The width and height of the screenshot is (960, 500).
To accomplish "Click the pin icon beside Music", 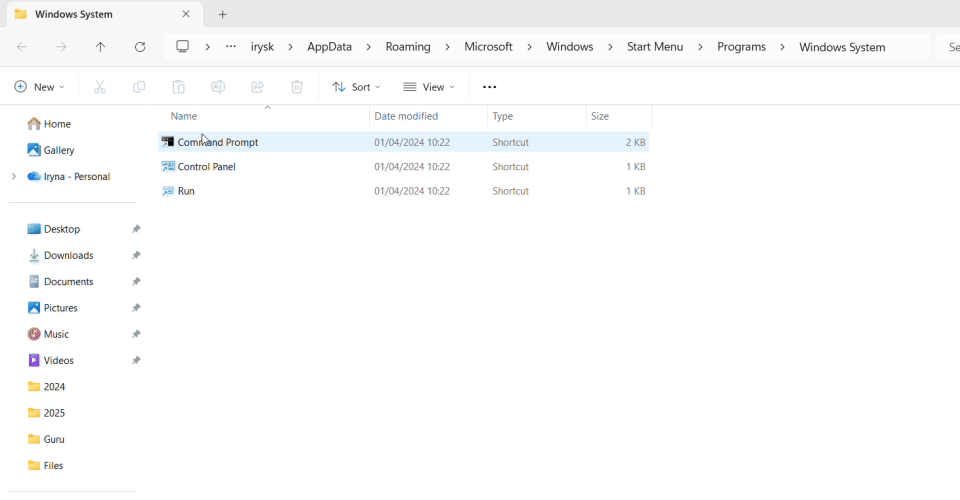I will coord(136,335).
